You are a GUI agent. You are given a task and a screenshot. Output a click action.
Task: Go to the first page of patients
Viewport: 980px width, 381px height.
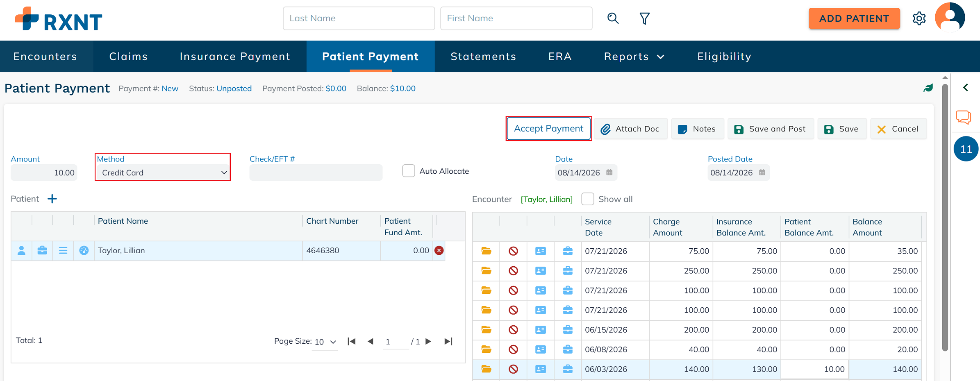351,341
